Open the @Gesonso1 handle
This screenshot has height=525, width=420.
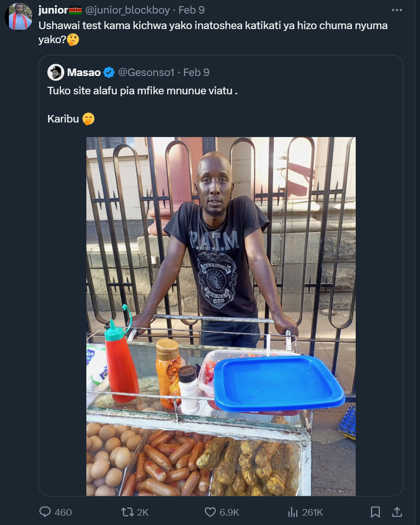146,72
